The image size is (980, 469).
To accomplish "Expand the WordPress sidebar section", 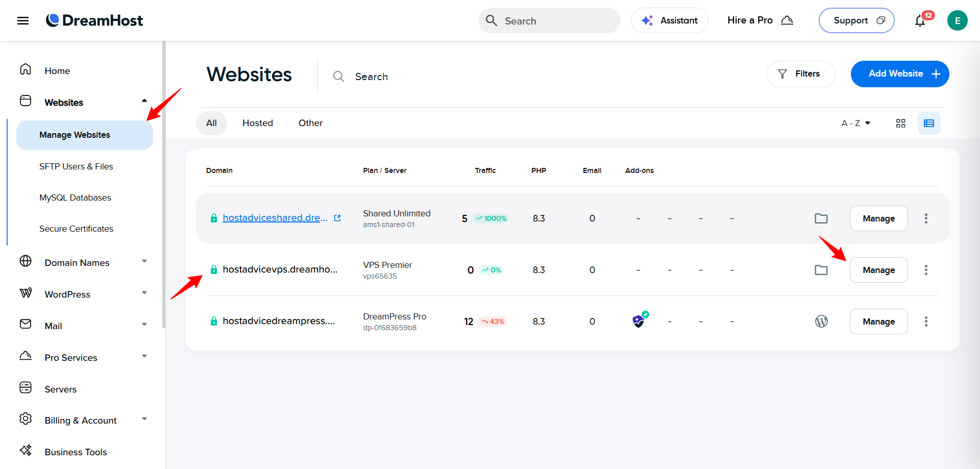I will [144, 293].
